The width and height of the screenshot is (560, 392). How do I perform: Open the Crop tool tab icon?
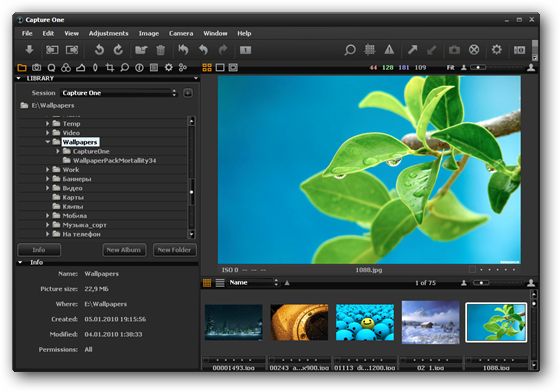[110, 67]
